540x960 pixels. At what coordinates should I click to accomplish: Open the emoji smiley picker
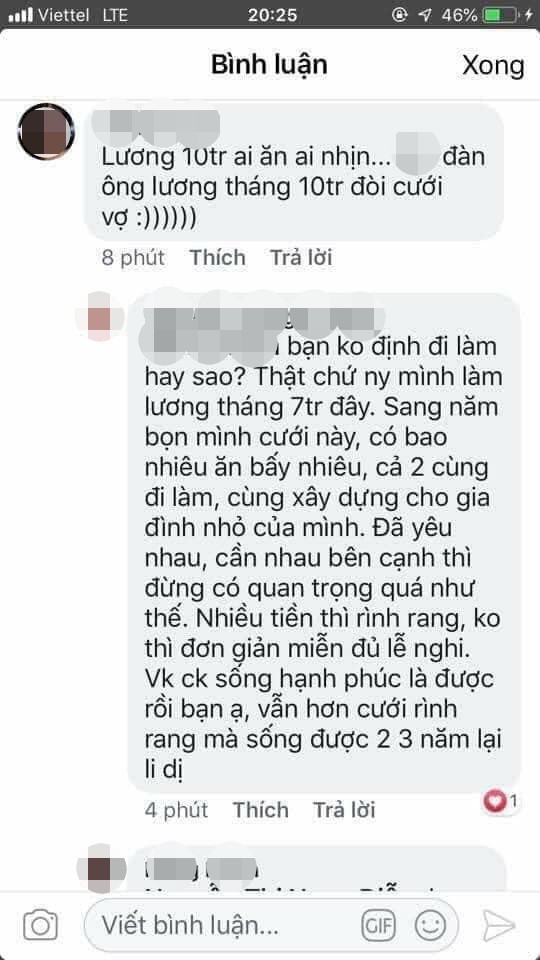[x=430, y=924]
